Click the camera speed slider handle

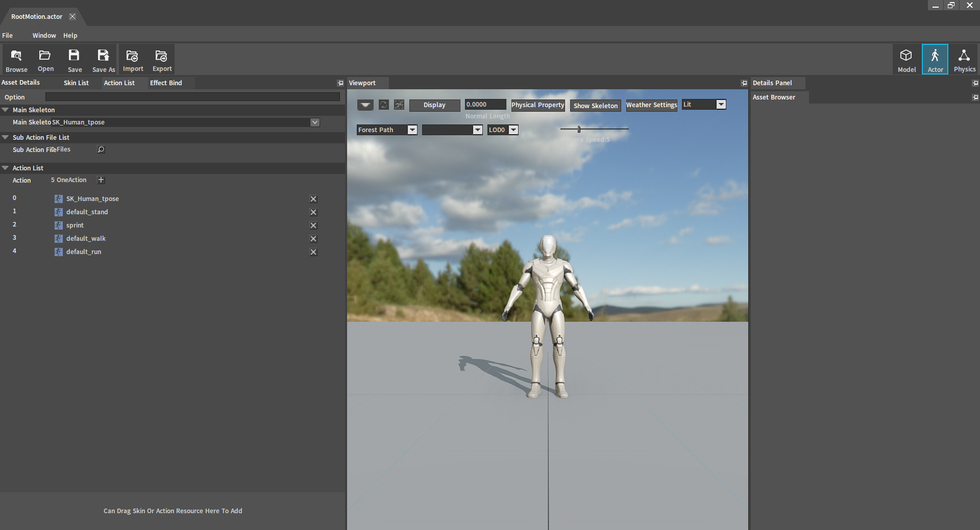(579, 130)
